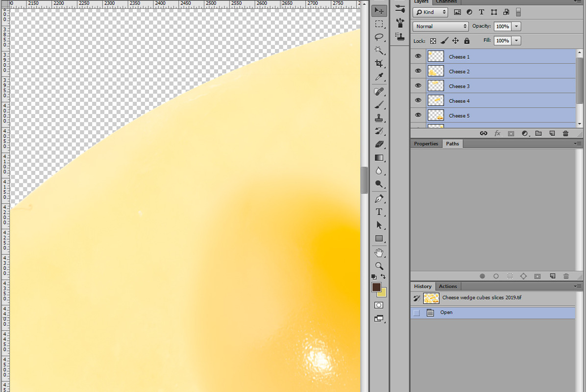Switch to the Layers tab

421,2
